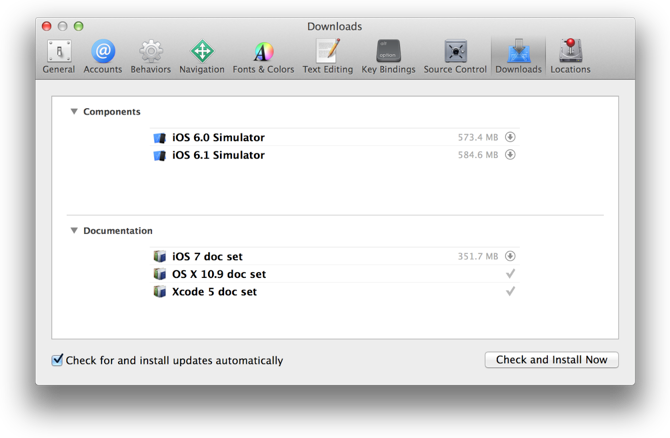Open the General preferences pane icon
The width and height of the screenshot is (670, 438).
(59, 52)
